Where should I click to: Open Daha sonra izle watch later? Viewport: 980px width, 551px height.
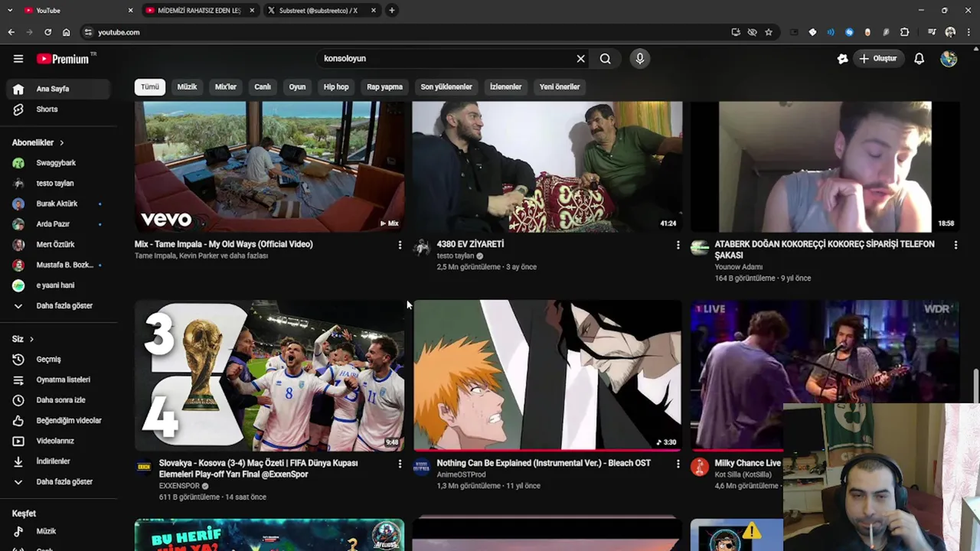pyautogui.click(x=58, y=400)
